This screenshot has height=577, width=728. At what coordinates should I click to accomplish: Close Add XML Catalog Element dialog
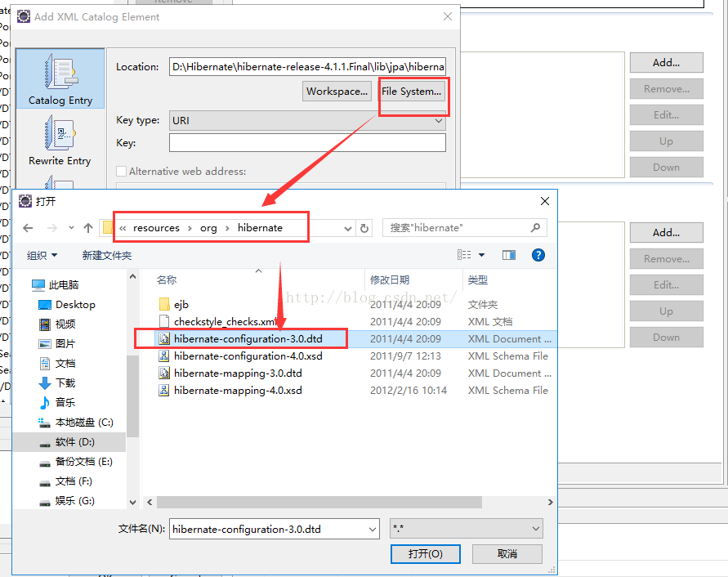click(448, 16)
